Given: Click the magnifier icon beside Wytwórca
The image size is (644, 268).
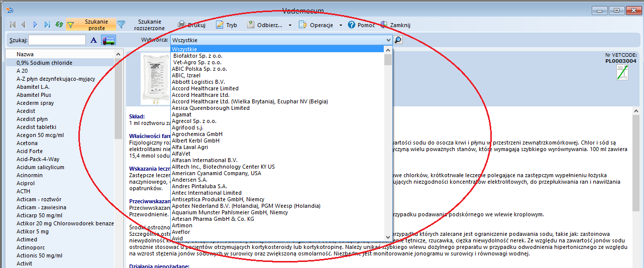Looking at the screenshot, I should (398, 40).
